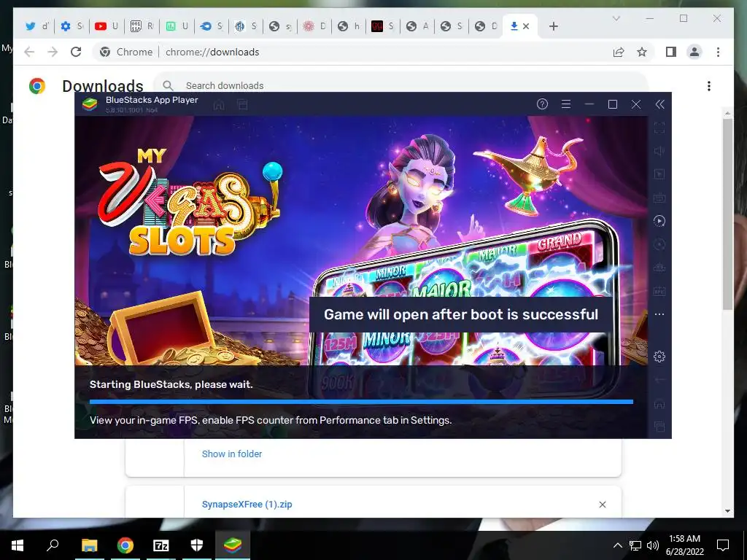Reload the Chrome page
Image resolution: width=747 pixels, height=560 pixels.
pyautogui.click(x=76, y=52)
